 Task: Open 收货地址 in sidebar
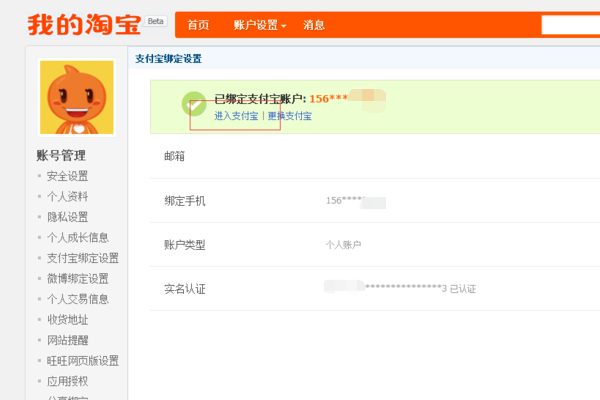pyautogui.click(x=67, y=320)
